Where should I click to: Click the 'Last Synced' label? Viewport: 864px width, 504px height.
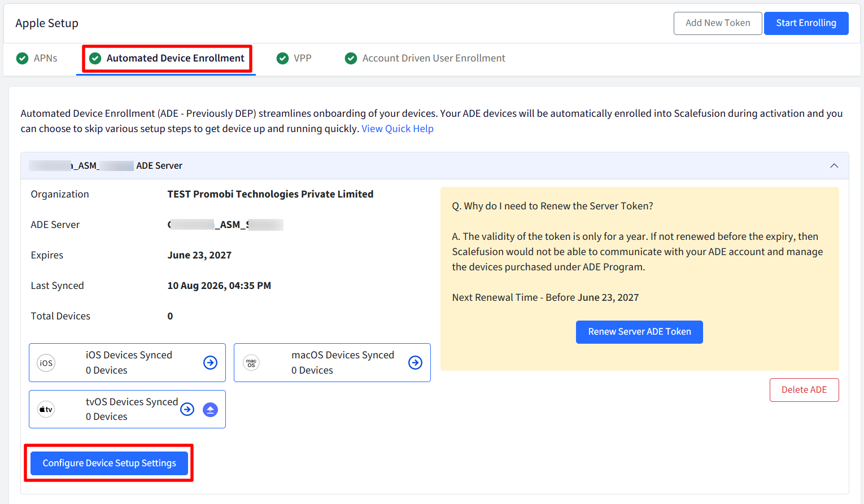point(57,286)
